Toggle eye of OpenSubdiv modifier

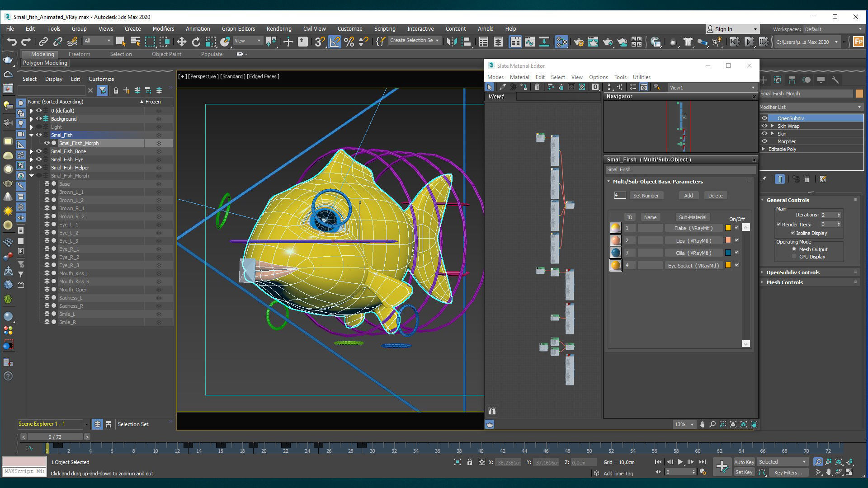tap(764, 118)
